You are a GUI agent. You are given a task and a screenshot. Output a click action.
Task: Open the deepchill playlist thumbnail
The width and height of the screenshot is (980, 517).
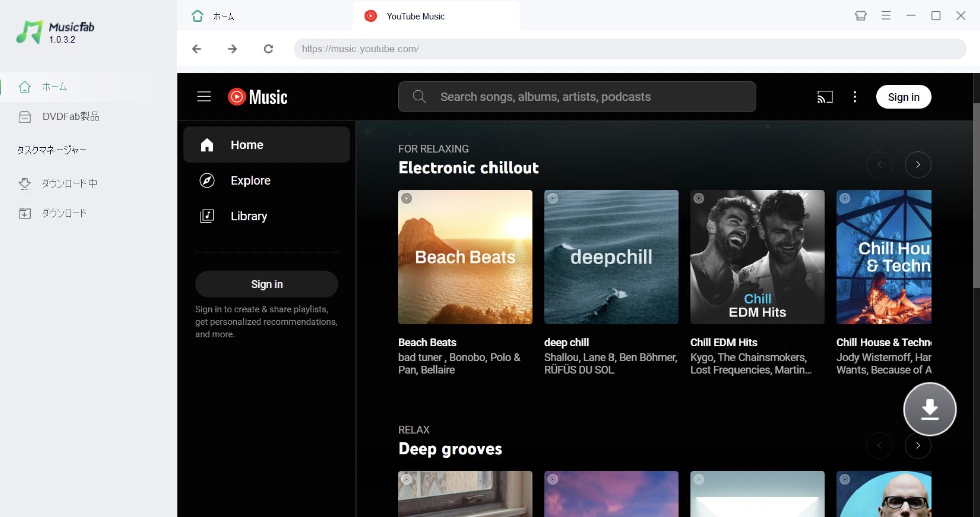point(611,257)
